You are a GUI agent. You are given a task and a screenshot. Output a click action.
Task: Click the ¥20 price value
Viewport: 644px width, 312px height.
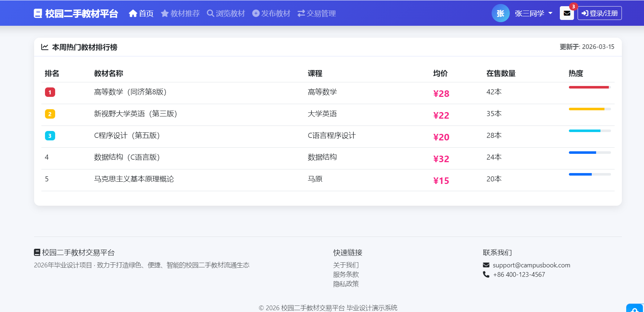click(441, 137)
